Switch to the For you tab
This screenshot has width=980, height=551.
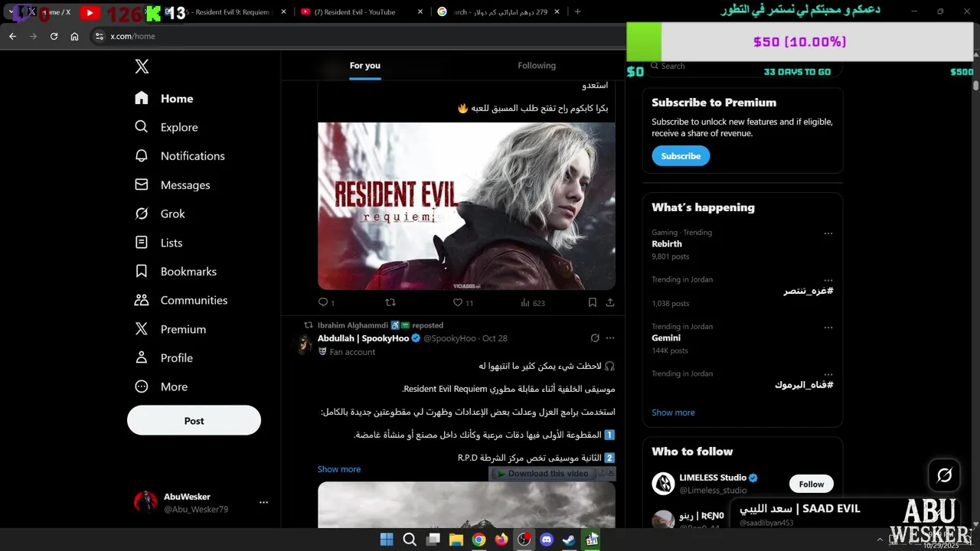365,66
